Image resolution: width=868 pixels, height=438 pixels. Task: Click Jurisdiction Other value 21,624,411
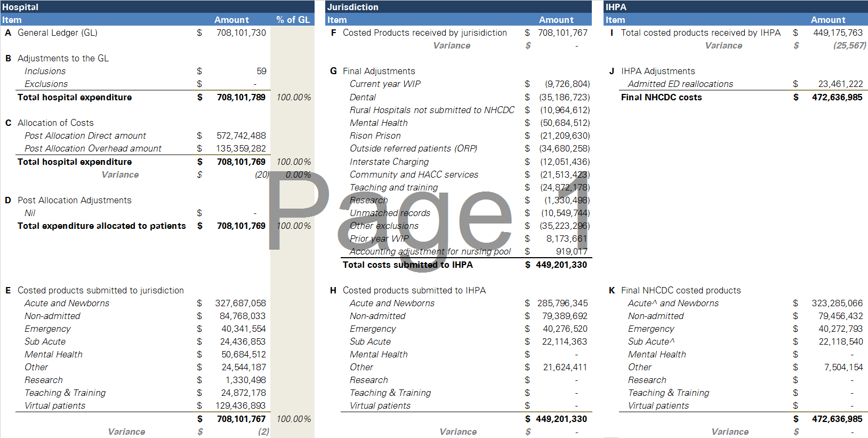(565, 367)
